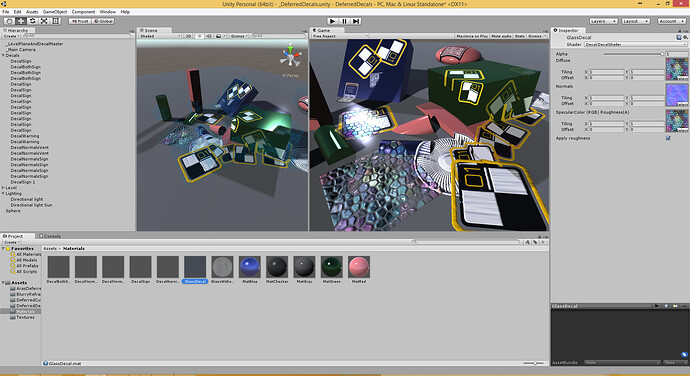Toggle the Apply roughness checkbox
The width and height of the screenshot is (690, 376).
tap(668, 138)
